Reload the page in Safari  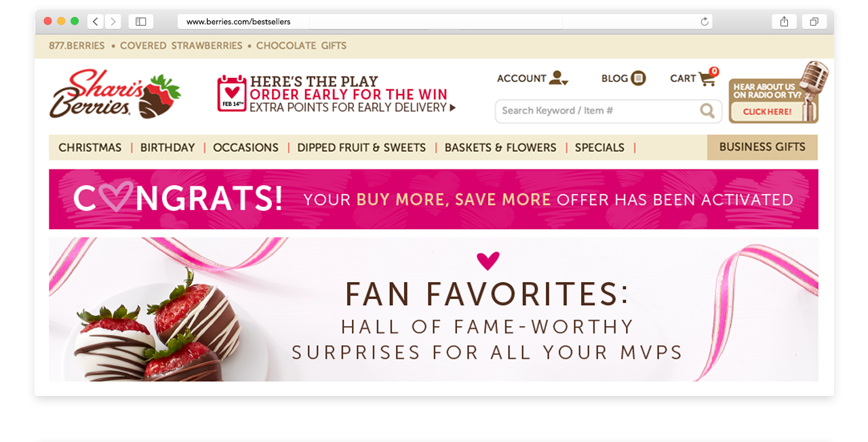point(705,22)
